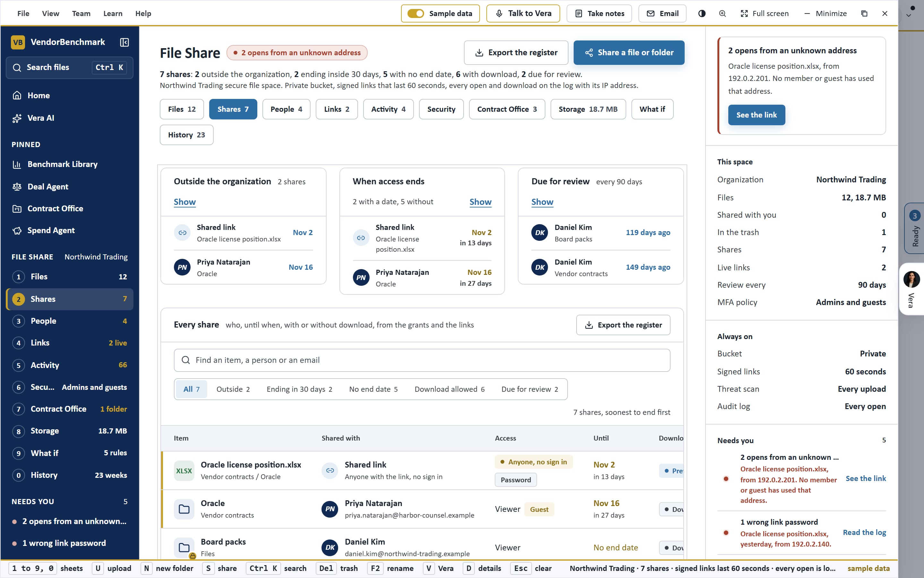Click the XLSX file icon for Oracle license position
Viewport: 924px width, 578px height.
tap(184, 470)
